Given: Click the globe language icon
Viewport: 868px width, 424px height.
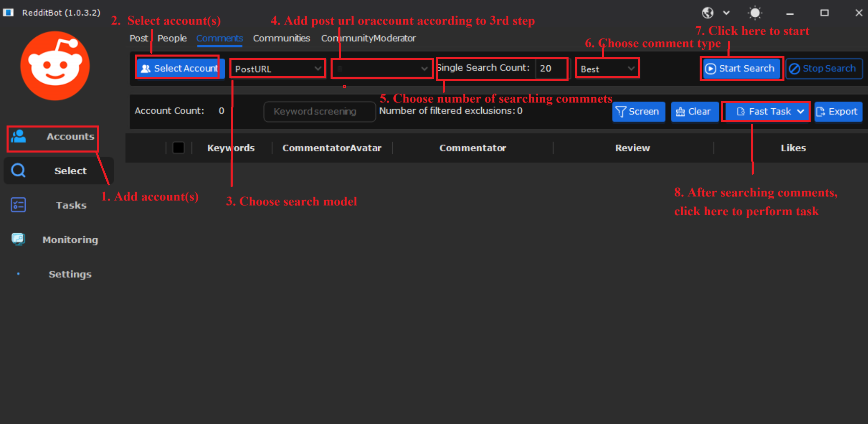Looking at the screenshot, I should tap(707, 13).
